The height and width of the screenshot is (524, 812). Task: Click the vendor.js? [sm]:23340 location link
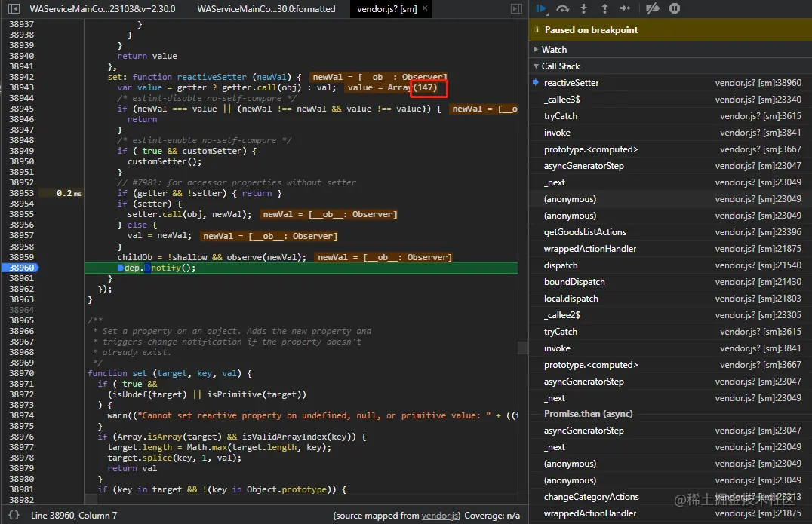pyautogui.click(x=758, y=100)
